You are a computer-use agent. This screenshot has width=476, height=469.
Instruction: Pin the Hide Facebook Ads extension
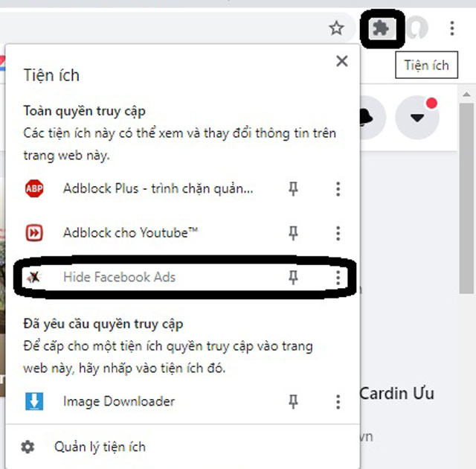coord(293,278)
